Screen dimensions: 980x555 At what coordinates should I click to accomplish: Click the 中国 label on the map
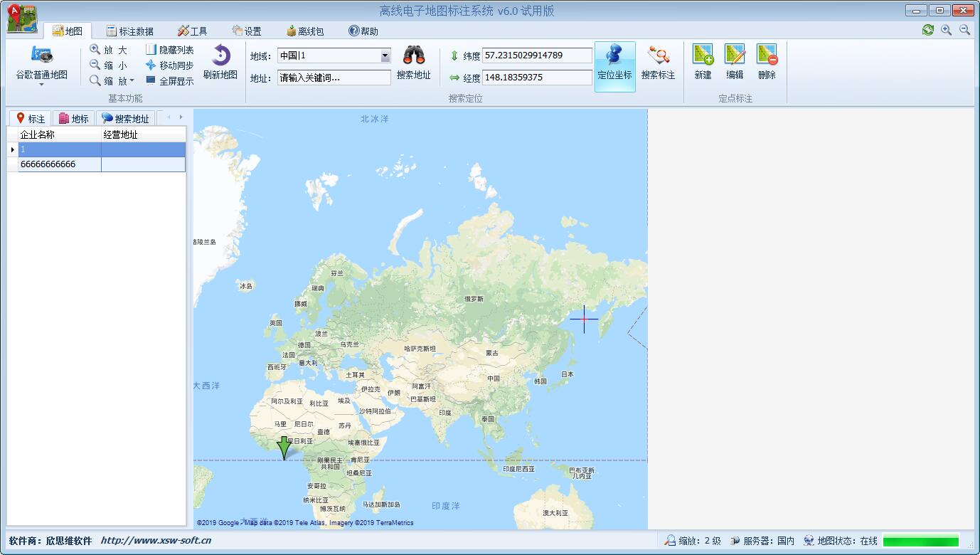494,379
